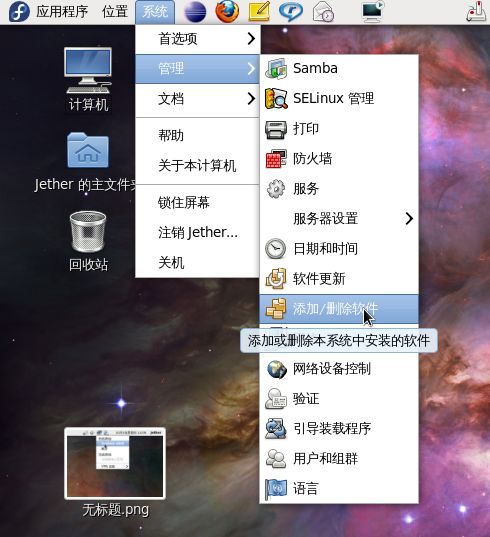
Task: Open the sticky notes panel icon
Action: pos(259,11)
